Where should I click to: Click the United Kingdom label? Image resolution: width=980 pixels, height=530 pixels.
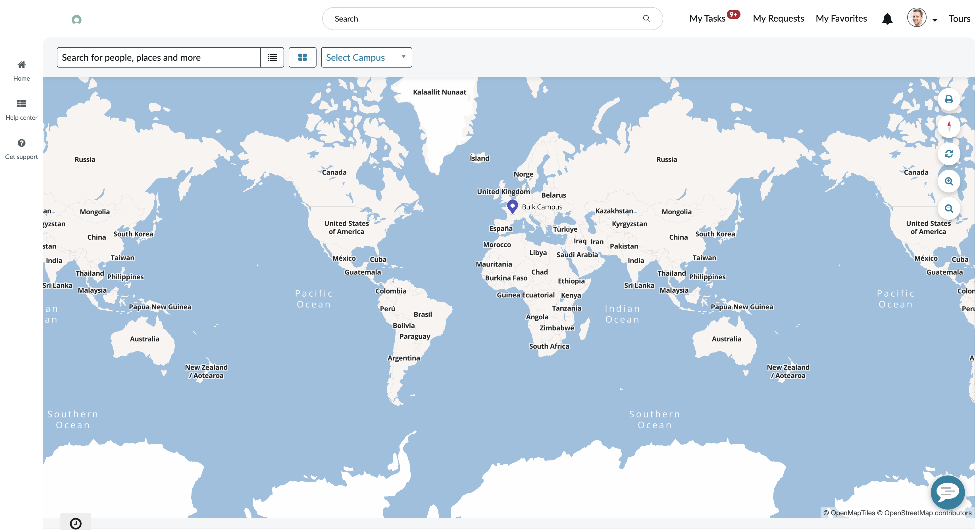click(x=503, y=192)
